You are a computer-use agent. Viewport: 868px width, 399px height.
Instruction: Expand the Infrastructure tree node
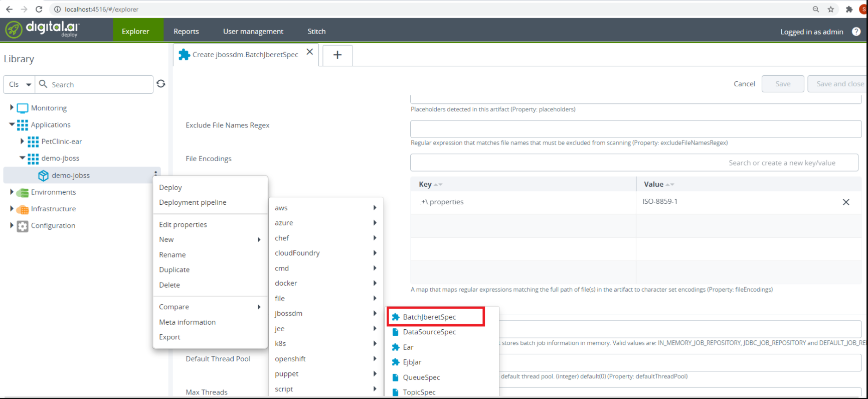pos(12,208)
